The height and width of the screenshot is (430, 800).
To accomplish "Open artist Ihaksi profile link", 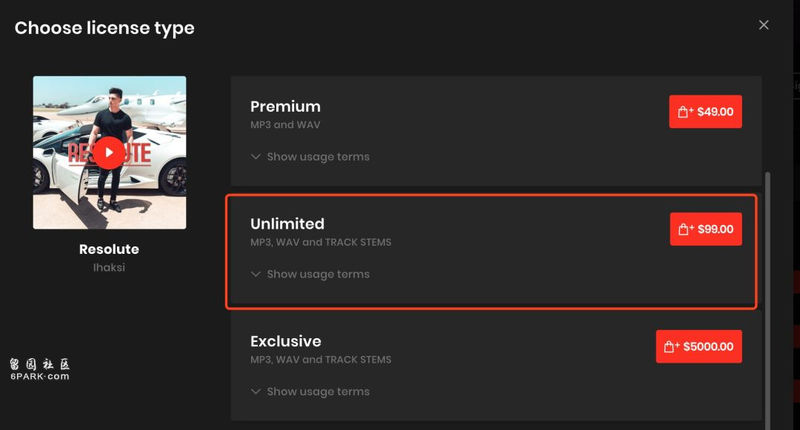I will 109,267.
